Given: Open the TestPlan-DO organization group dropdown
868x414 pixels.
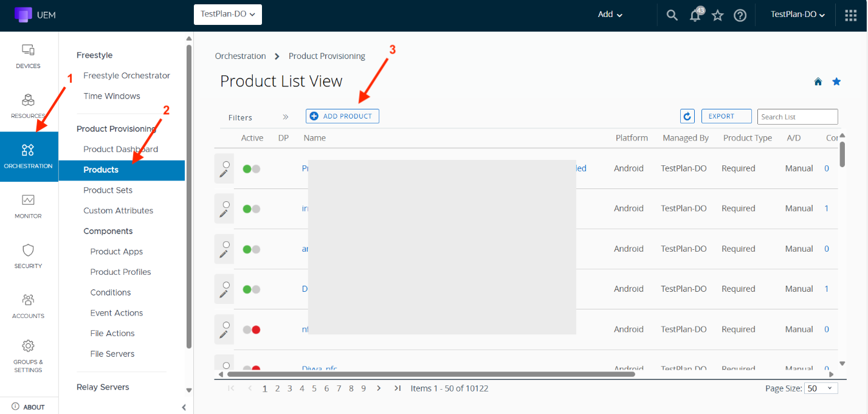Looking at the screenshot, I should pos(227,14).
